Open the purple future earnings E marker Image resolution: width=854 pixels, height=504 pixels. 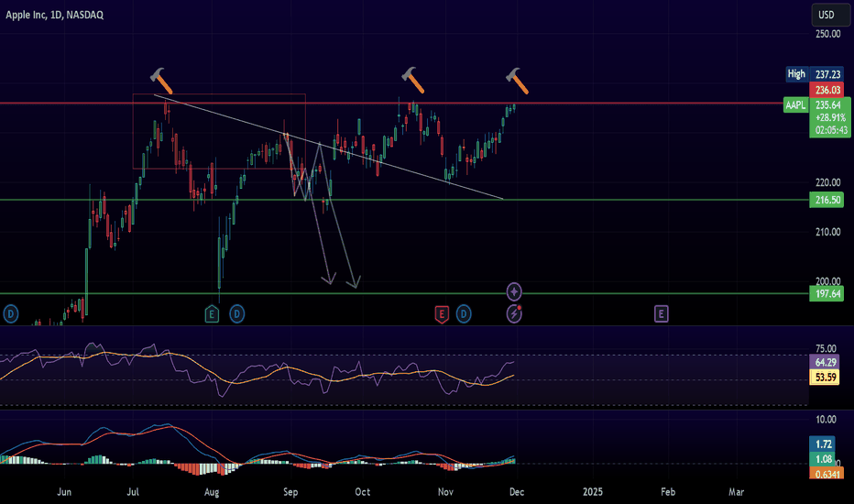pos(661,313)
